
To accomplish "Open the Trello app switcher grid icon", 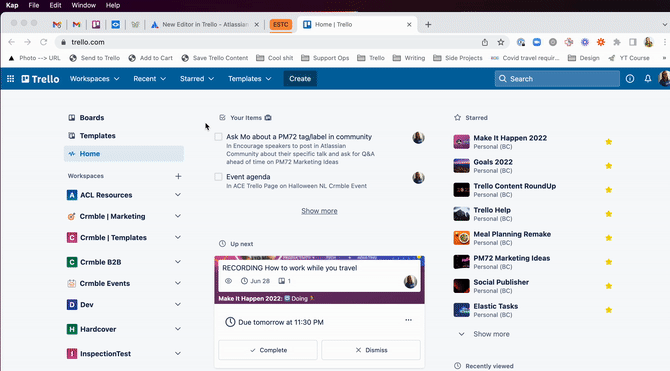I will (11, 79).
